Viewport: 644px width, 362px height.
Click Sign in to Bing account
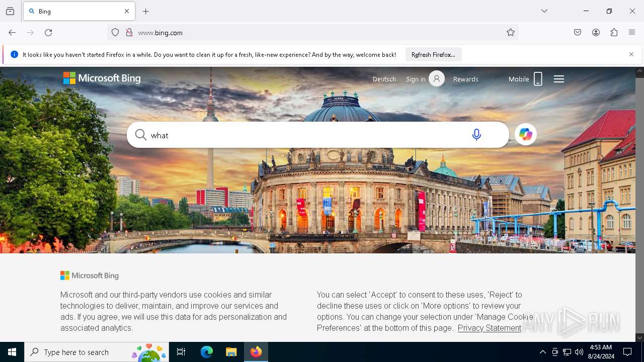[x=416, y=79]
